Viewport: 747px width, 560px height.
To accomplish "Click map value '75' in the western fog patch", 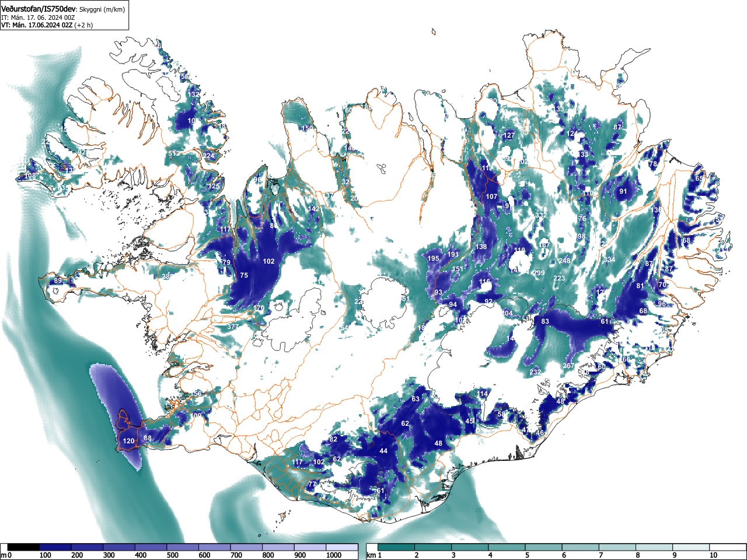I will click(x=244, y=275).
